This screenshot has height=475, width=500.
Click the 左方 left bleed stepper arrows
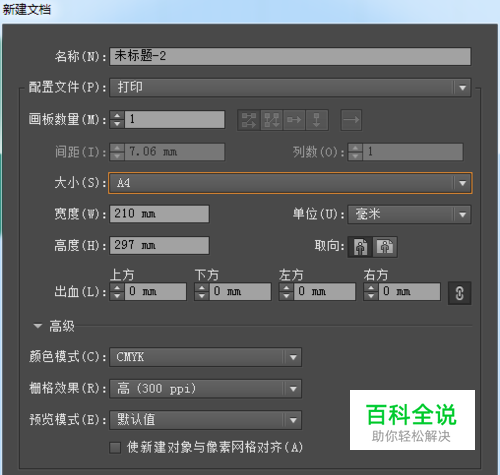click(x=286, y=292)
